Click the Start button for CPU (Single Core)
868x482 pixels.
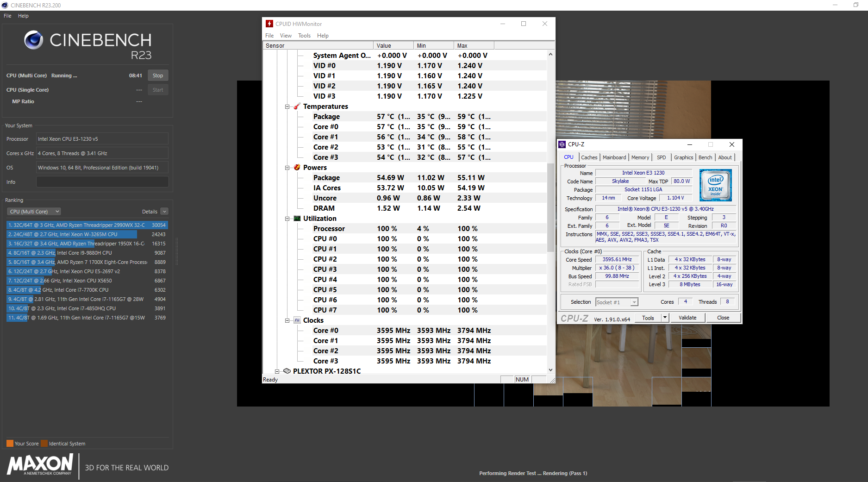(158, 90)
